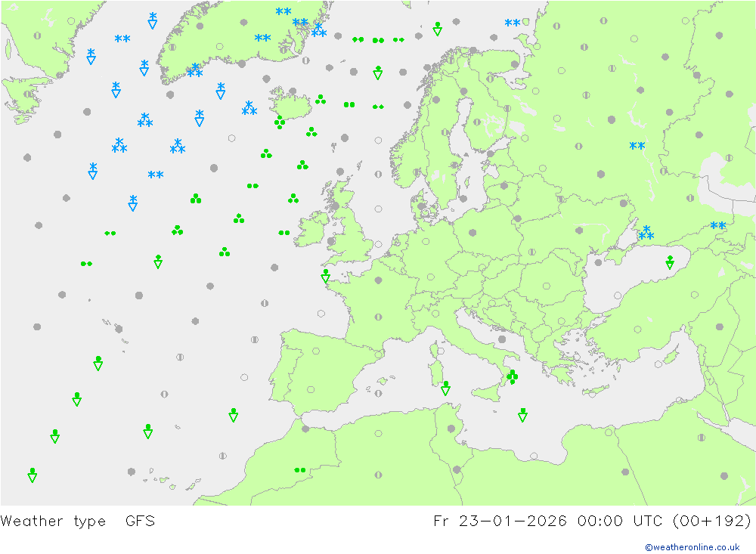Click the green shower symbol on the eastern Black Sea
The image size is (756, 554).
670,262
